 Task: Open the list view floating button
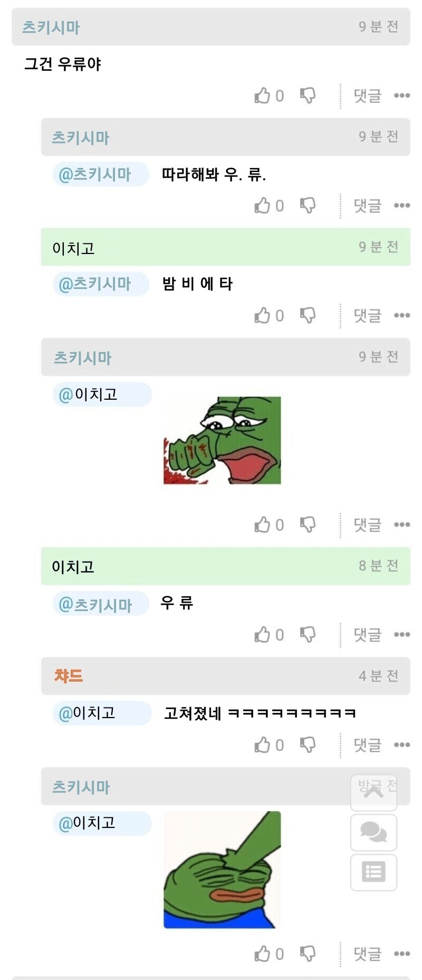(x=373, y=872)
